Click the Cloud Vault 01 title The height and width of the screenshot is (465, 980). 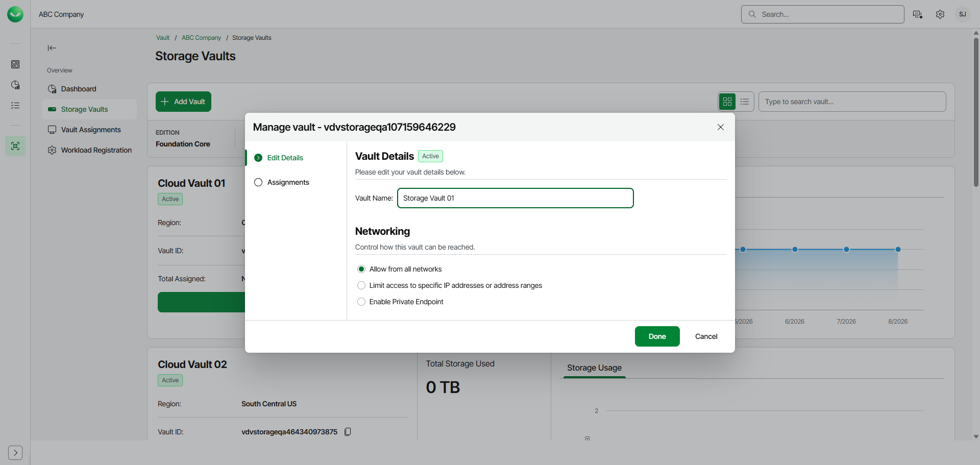point(191,183)
